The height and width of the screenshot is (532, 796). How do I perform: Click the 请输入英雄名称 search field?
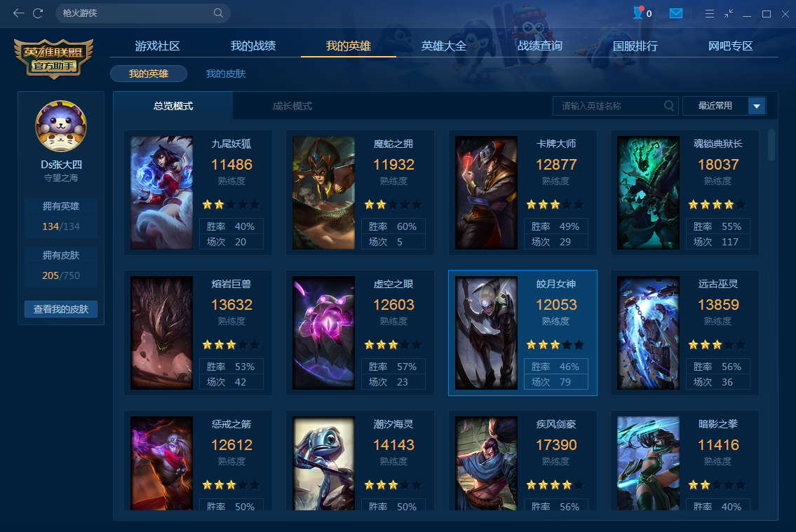point(615,106)
